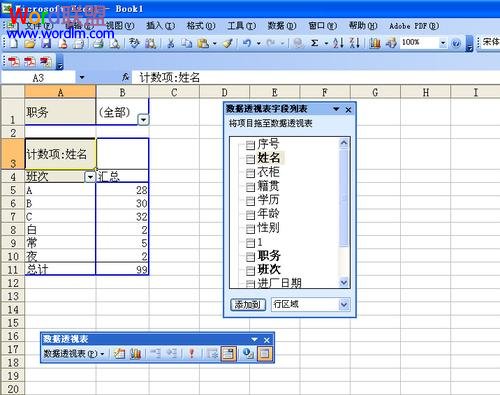The width and height of the screenshot is (500, 395).
Task: Open the 行区域 area combo box
Action: [x=311, y=304]
